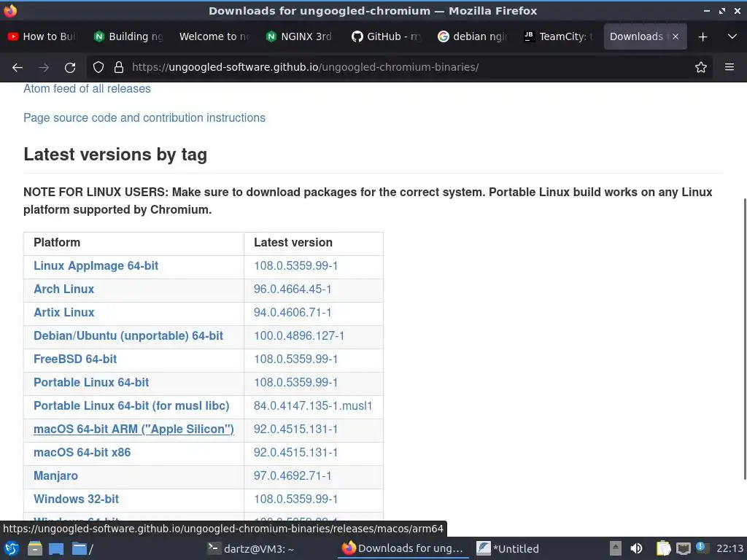This screenshot has height=560, width=747.
Task: Open Arch Linux version 96.0.4664.45-1
Action: (x=293, y=289)
